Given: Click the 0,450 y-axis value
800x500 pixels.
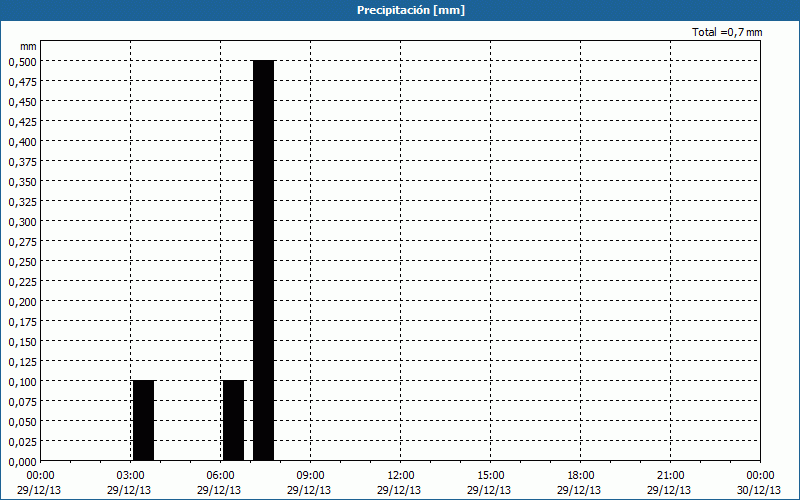Looking at the screenshot, I should coord(23,102).
